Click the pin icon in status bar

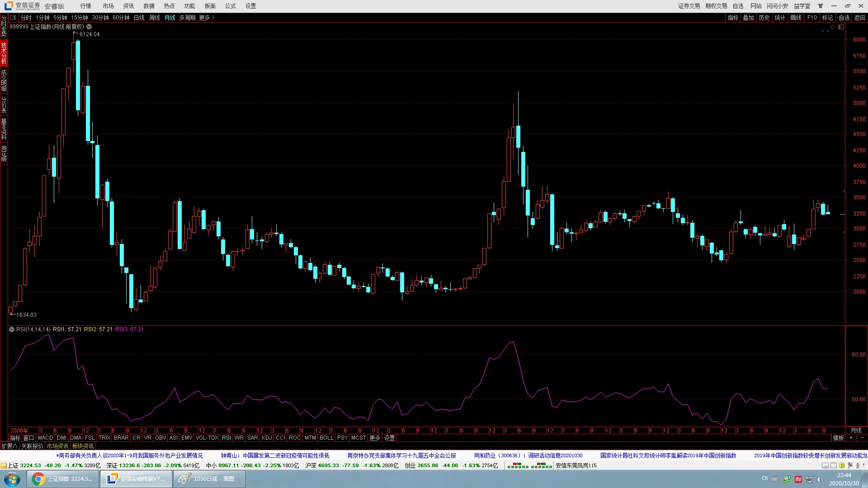pos(849,465)
